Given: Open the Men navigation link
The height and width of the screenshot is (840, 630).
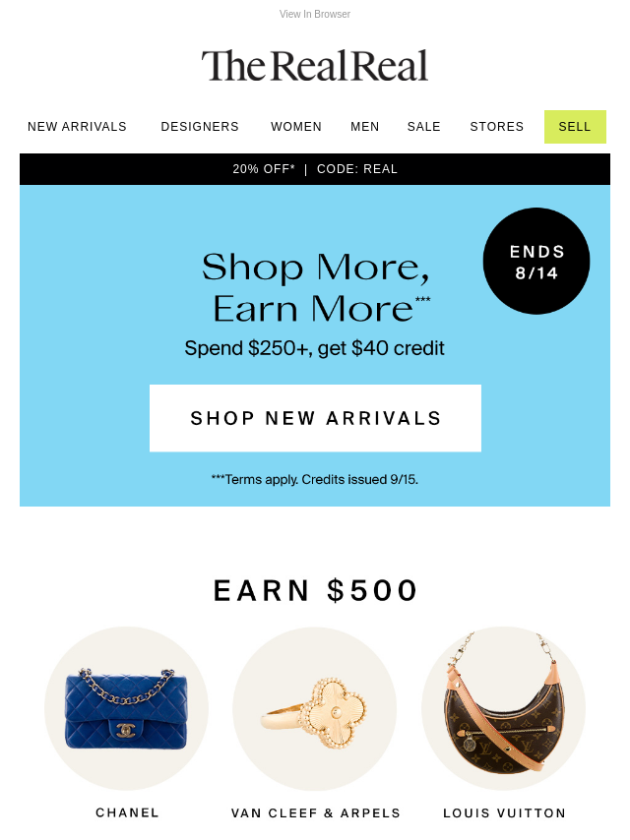Looking at the screenshot, I should 364,127.
